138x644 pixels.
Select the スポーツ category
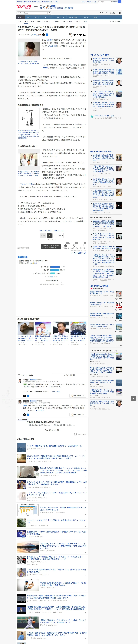pyautogui.click(x=56, y=21)
